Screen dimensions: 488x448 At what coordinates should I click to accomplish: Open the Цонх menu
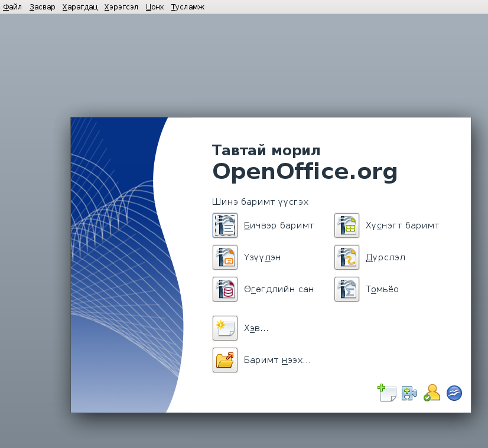tap(155, 7)
